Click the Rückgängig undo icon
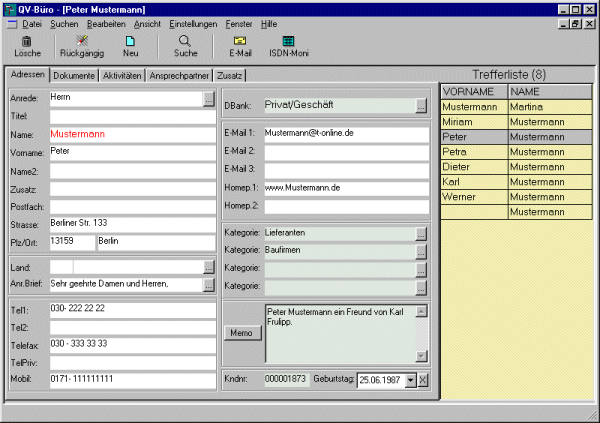The height and width of the screenshot is (423, 600). coord(81,41)
